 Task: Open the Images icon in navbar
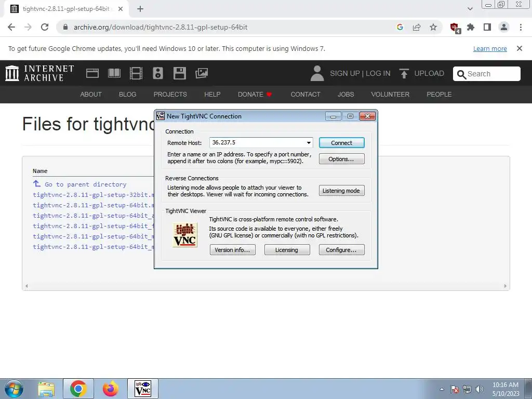202,73
